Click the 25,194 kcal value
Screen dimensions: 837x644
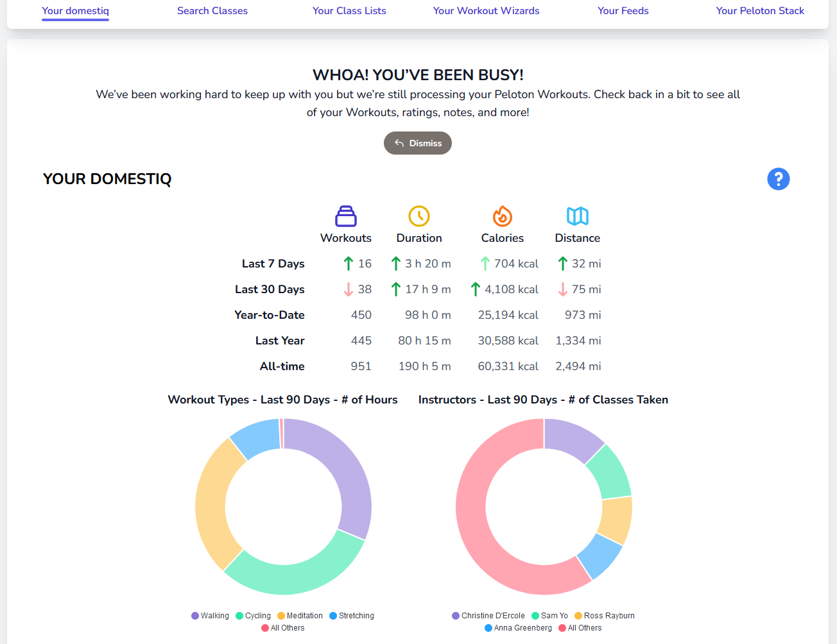[x=508, y=315]
